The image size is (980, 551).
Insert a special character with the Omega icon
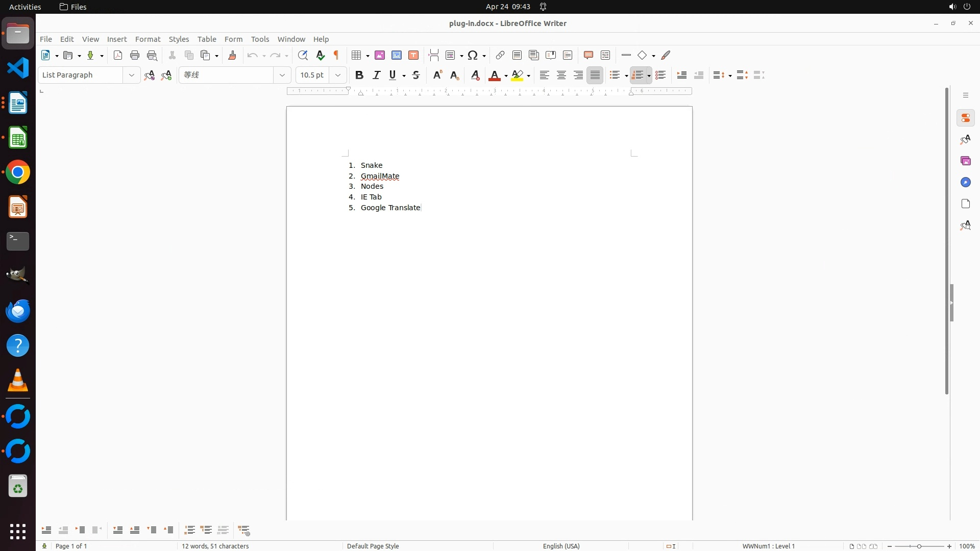[x=473, y=55]
